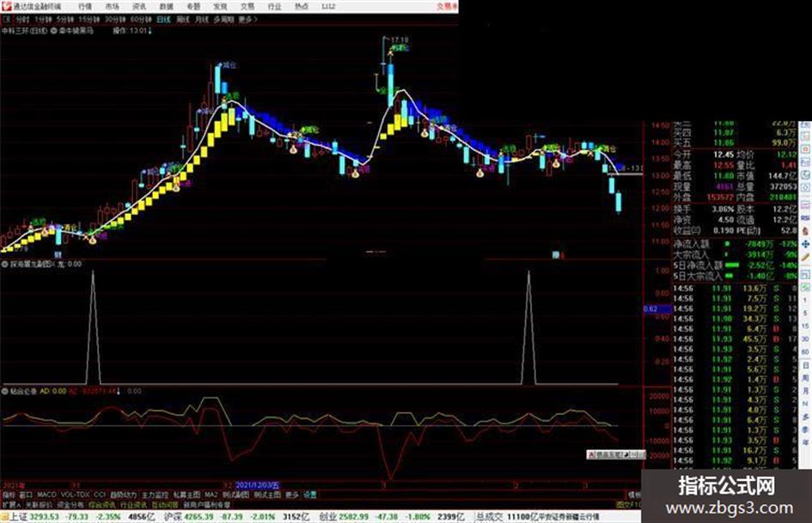This screenshot has width=812, height=523.
Task: Select the MACD indicator tab
Action: click(x=46, y=495)
